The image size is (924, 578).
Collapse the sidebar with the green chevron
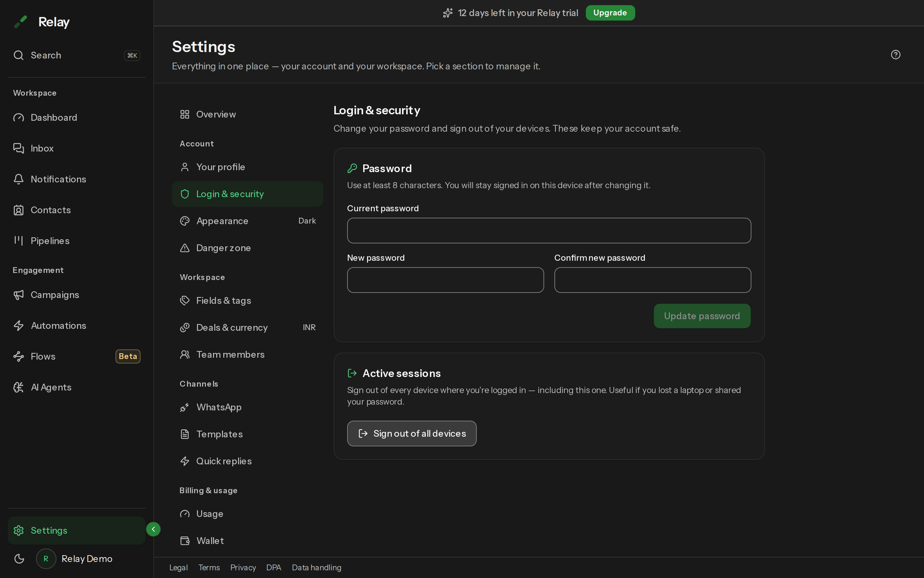[x=153, y=529]
